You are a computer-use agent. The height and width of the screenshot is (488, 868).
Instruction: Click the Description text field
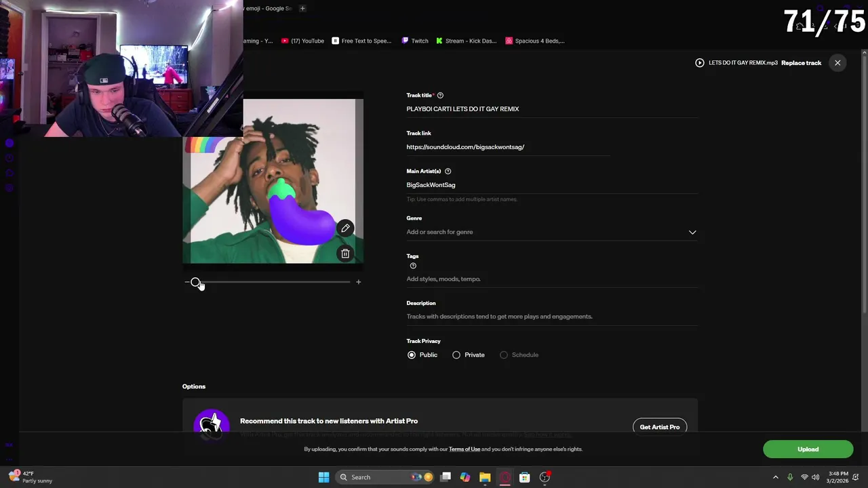point(551,317)
